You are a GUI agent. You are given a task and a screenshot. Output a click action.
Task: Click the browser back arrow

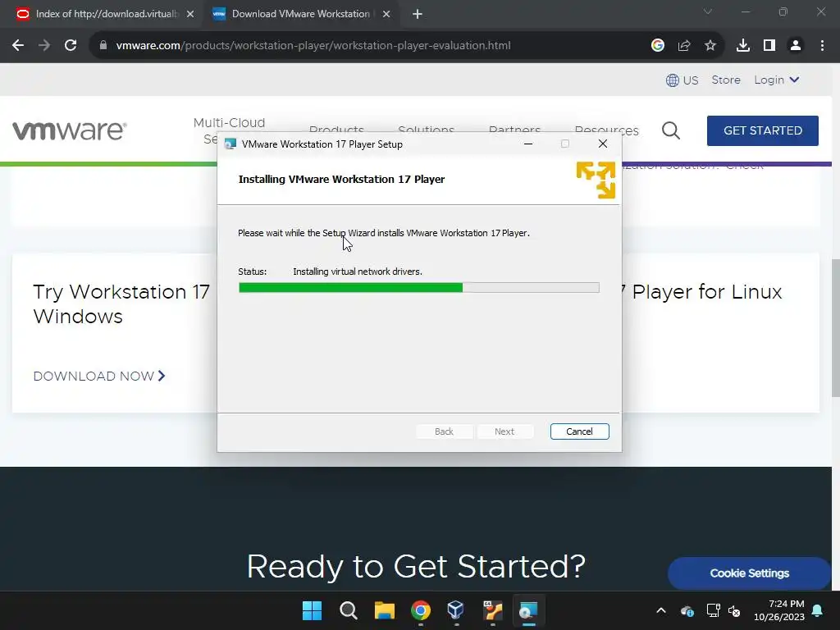coord(18,46)
